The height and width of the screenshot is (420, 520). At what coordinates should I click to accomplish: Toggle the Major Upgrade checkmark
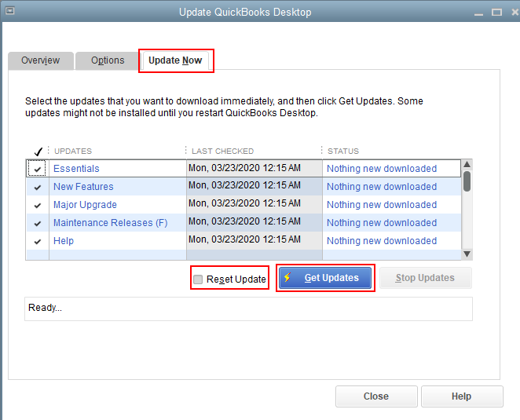(38, 206)
